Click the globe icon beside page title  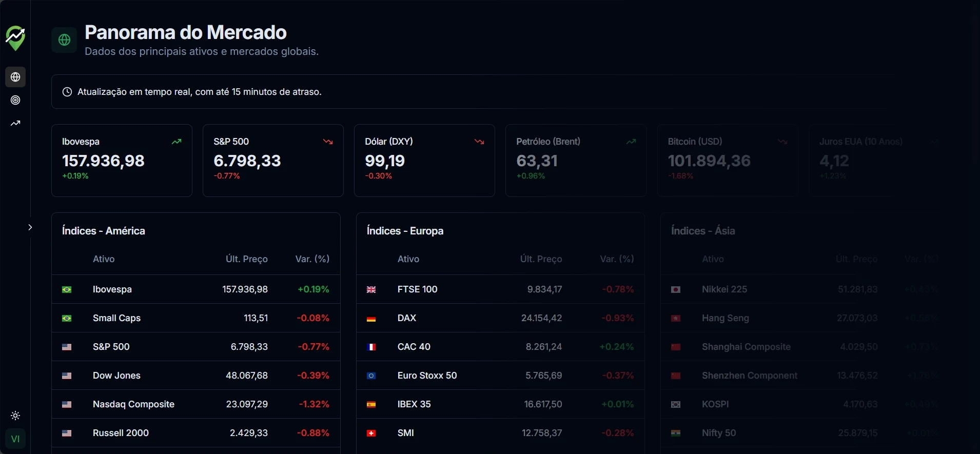(65, 40)
